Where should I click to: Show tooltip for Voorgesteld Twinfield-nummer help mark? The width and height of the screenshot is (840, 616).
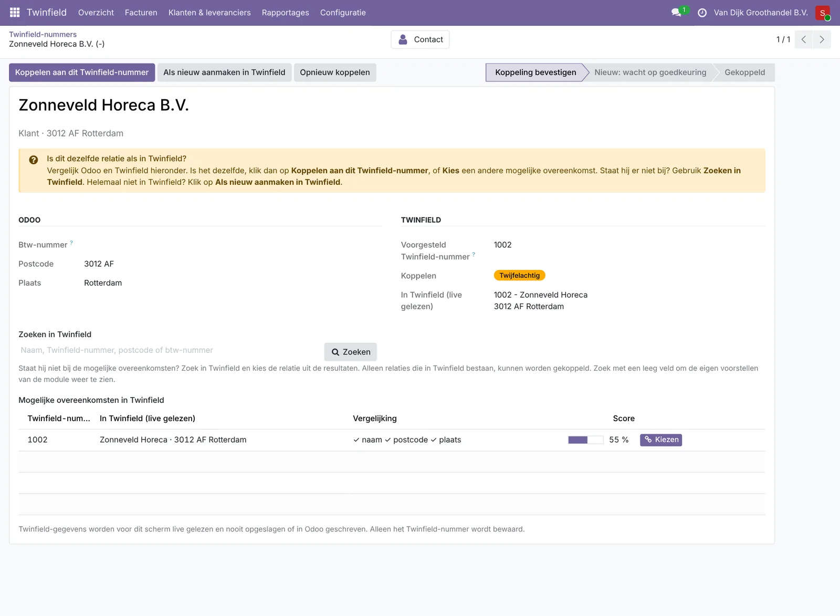click(x=474, y=254)
